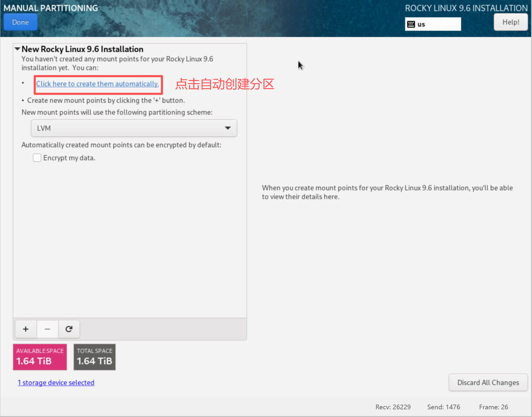
Task: Open the '1 storage device selected' link
Action: pos(56,383)
